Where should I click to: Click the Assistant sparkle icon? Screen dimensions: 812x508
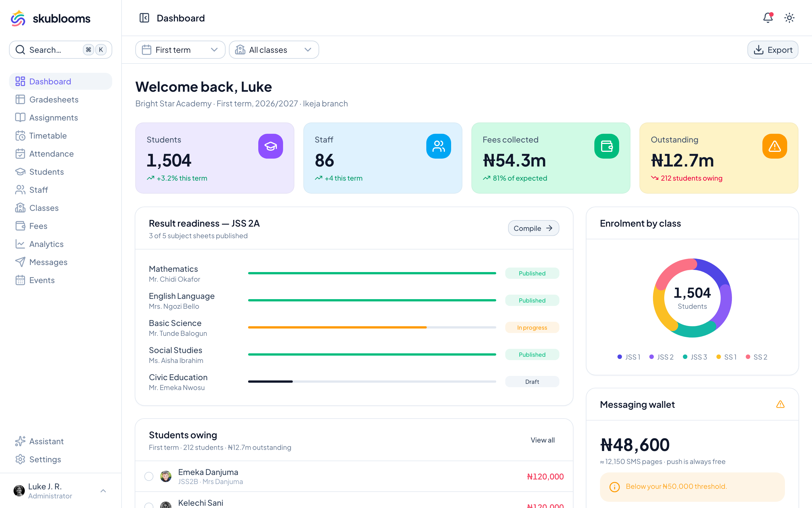(x=20, y=441)
